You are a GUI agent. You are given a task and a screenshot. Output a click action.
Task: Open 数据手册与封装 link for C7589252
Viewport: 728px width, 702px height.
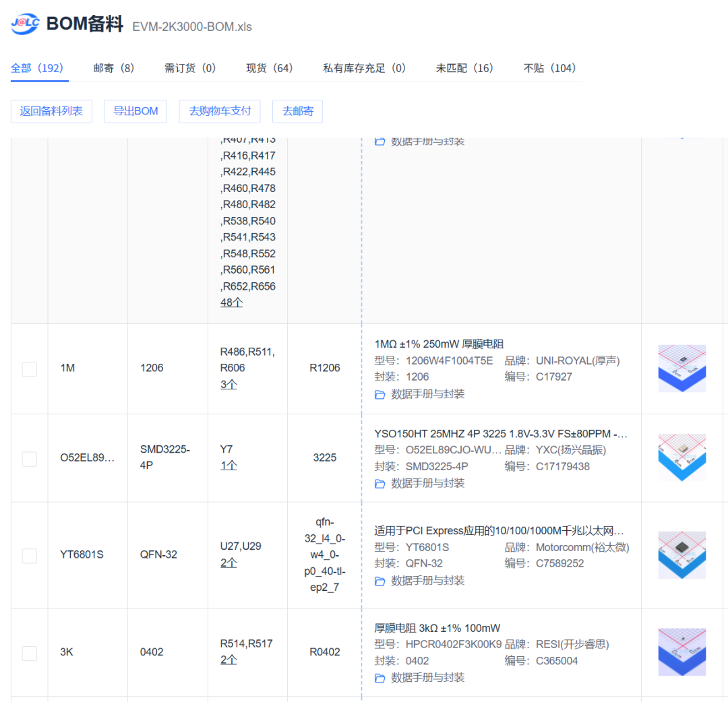tap(427, 581)
